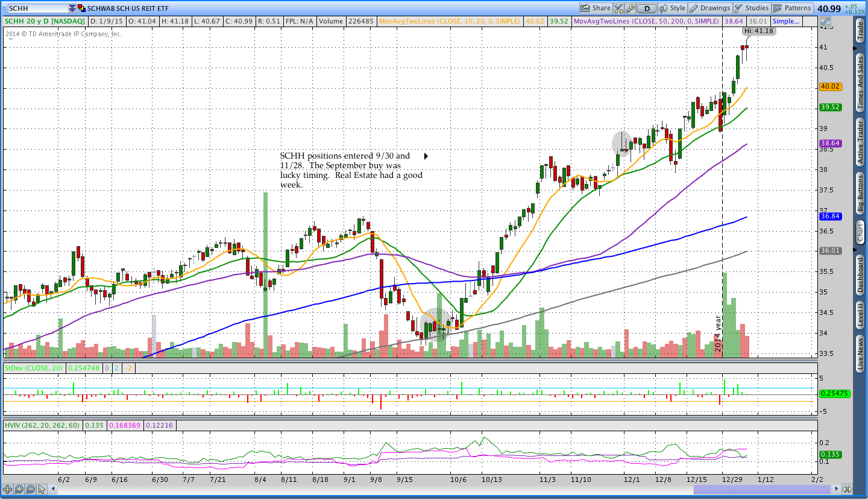Screen dimensions: 868x500
Task: Click the colored squares symbol link icon
Action: (x=81, y=8)
